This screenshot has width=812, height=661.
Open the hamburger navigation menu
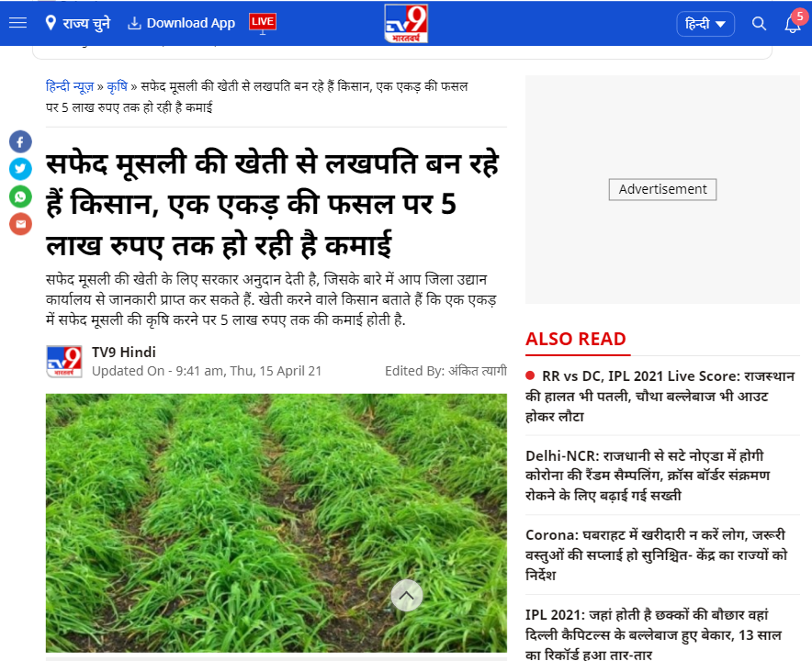coord(17,23)
